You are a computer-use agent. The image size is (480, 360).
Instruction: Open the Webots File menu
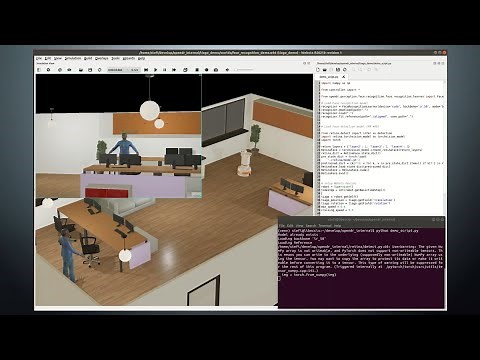39,58
